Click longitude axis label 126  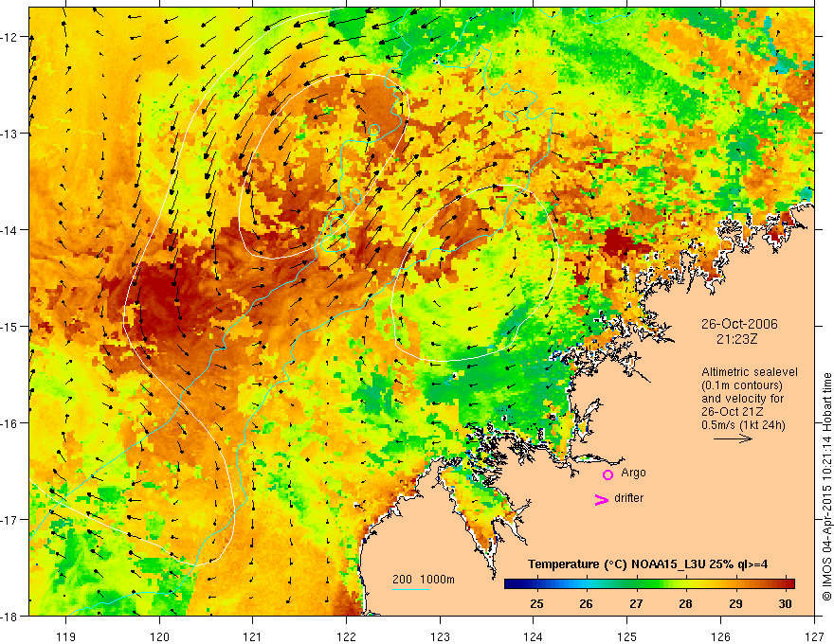[720, 636]
